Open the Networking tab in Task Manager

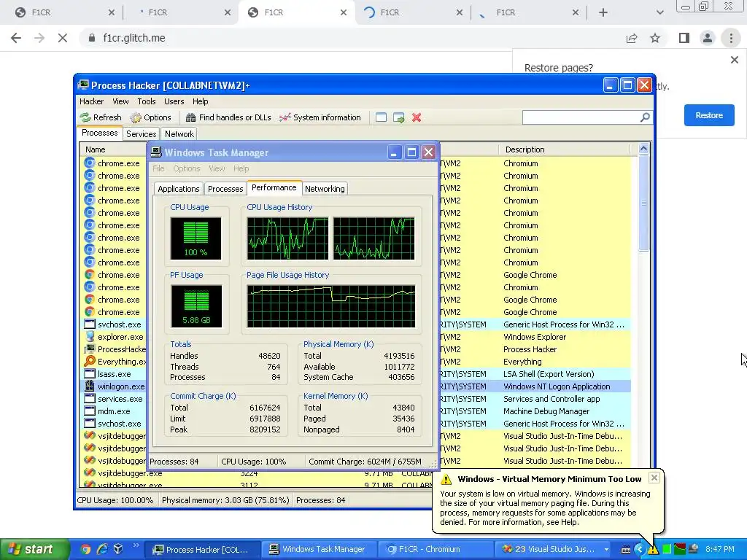(325, 189)
